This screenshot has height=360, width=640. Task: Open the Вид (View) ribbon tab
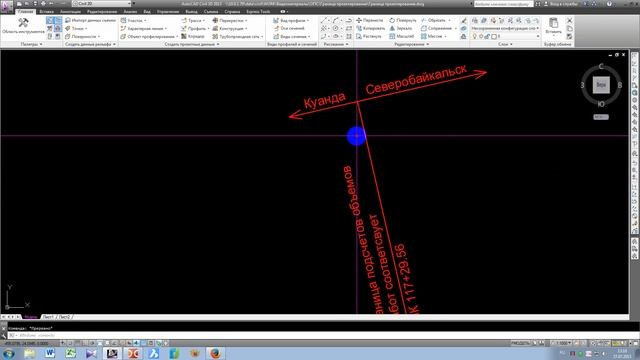(147, 11)
